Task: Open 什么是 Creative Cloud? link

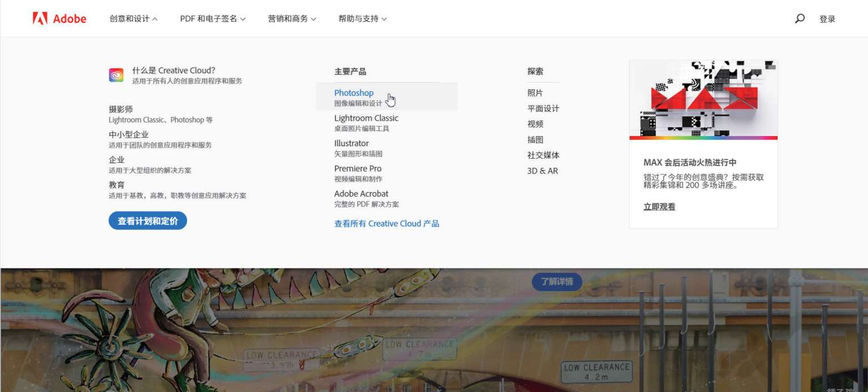Action: [x=173, y=71]
